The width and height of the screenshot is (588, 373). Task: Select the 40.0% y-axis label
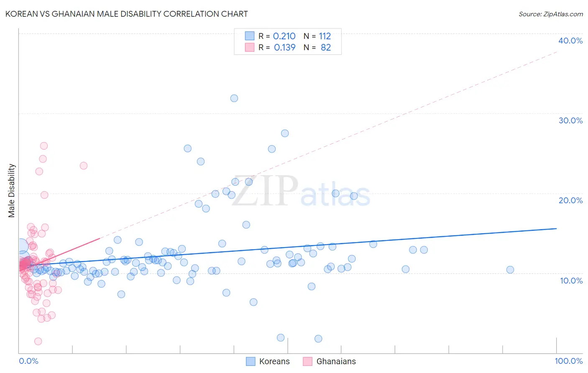pyautogui.click(x=570, y=41)
